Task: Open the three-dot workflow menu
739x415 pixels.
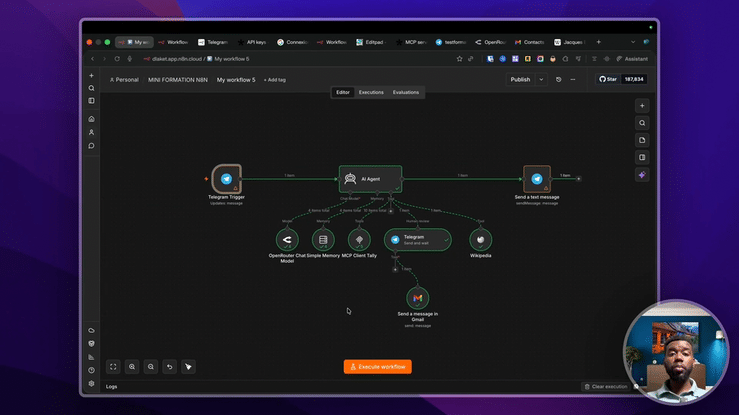Action: [573, 80]
